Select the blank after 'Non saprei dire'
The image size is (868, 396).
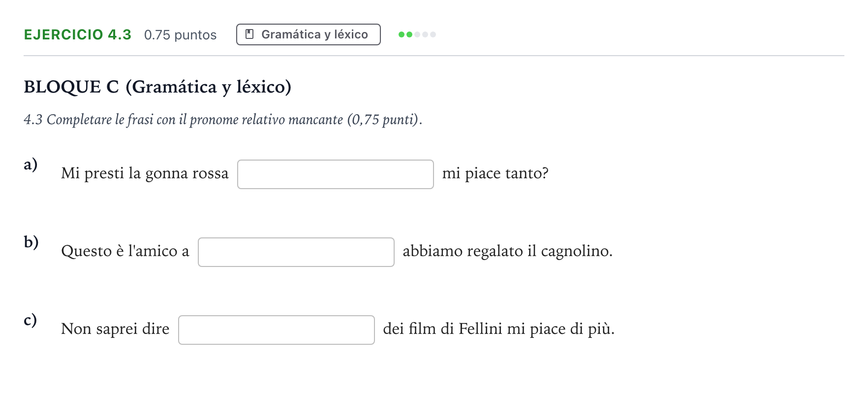tap(276, 330)
